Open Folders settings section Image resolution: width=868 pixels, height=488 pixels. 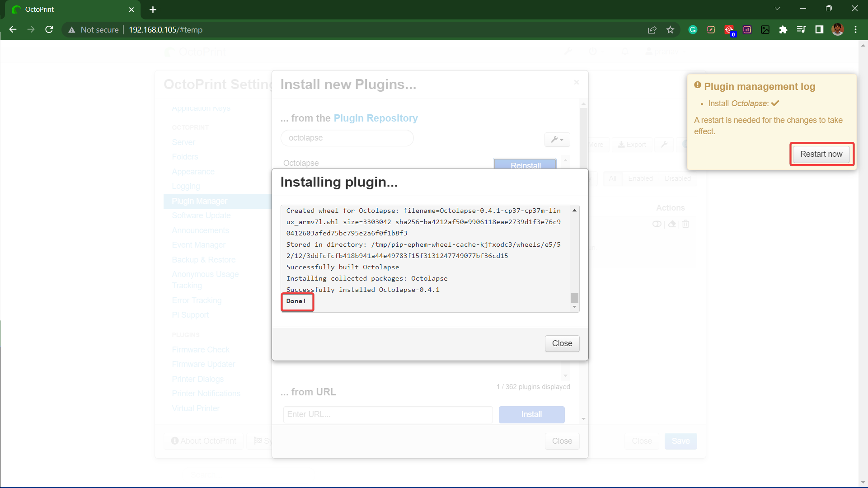185,157
